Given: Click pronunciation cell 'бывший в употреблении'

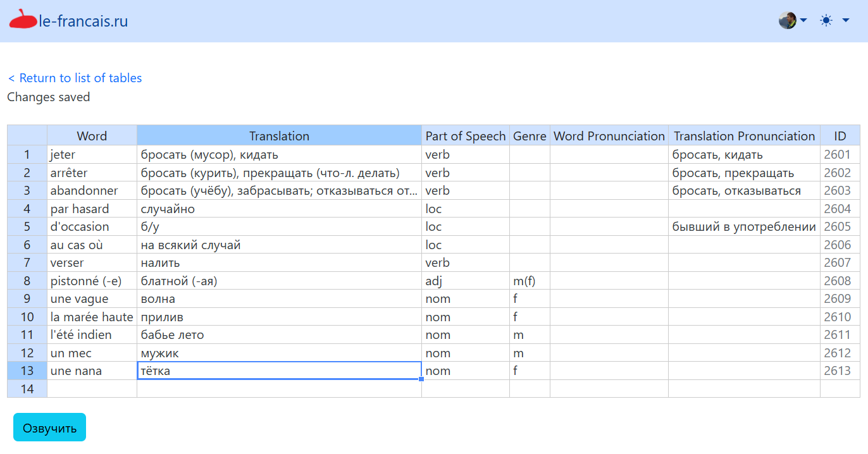Looking at the screenshot, I should [744, 227].
